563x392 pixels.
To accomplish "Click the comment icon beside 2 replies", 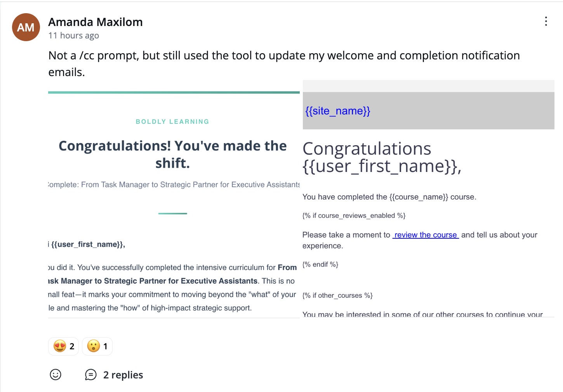I will click(x=91, y=375).
